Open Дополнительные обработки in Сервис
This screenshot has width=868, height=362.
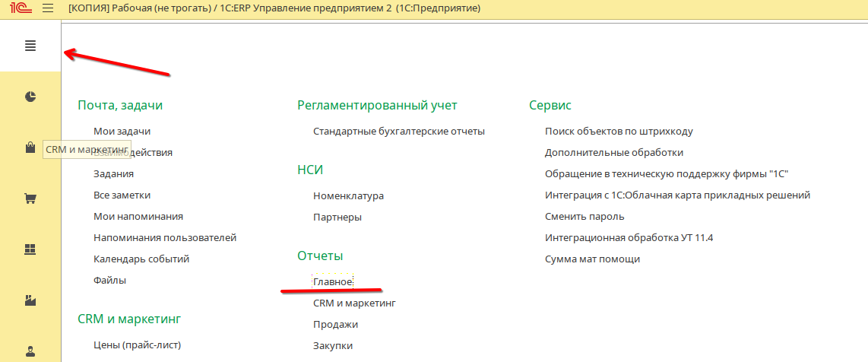click(x=613, y=152)
